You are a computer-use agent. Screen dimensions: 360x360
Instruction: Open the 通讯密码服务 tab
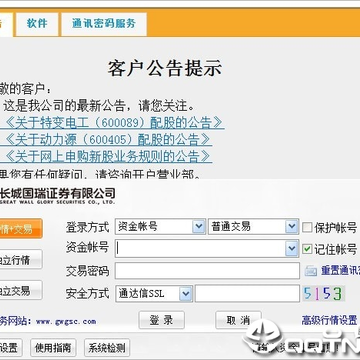coord(104,24)
